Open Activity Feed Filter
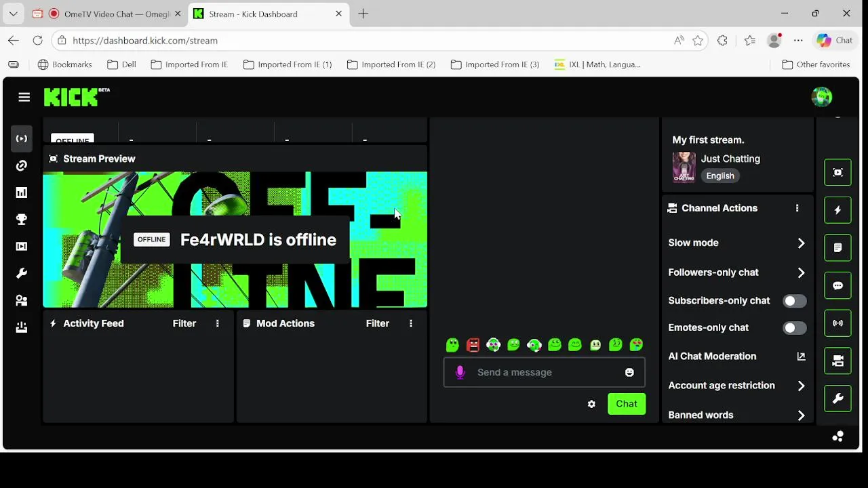Image resolution: width=868 pixels, height=488 pixels. click(184, 323)
